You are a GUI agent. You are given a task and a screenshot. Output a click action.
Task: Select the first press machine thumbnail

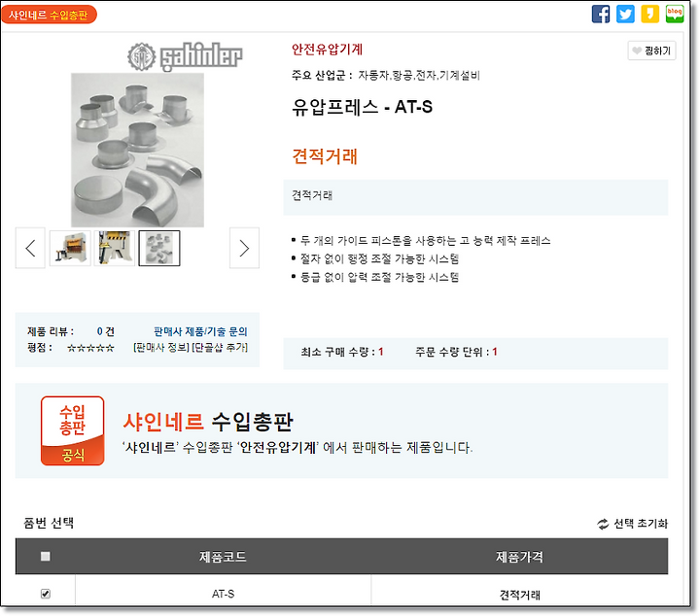tap(70, 248)
